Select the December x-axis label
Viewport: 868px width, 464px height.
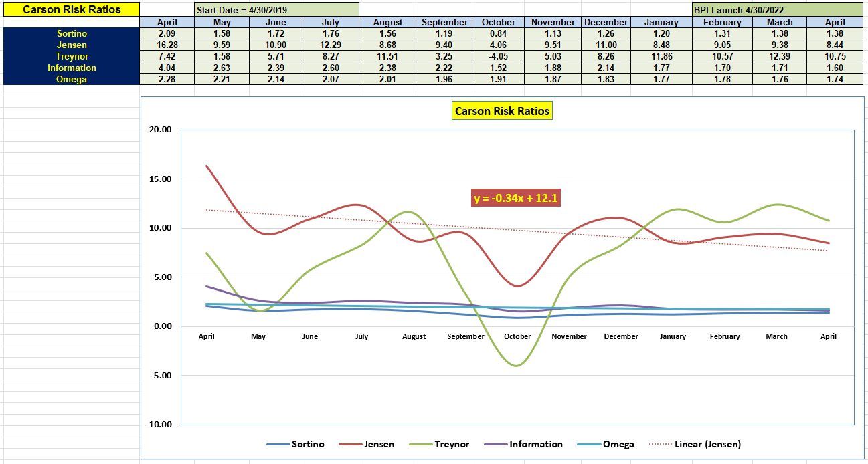[621, 336]
